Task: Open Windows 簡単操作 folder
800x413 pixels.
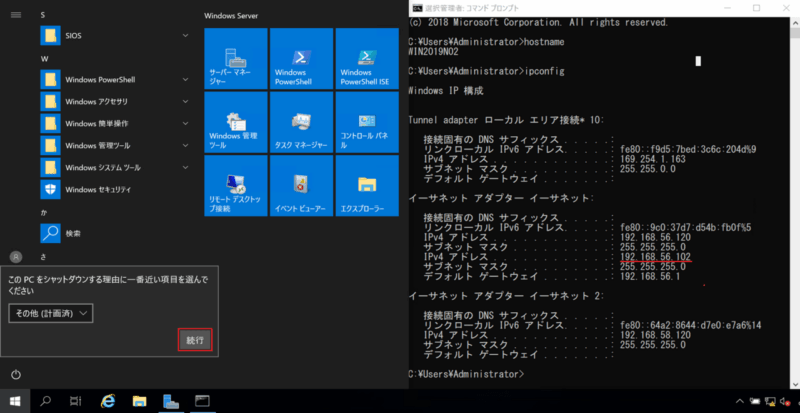Action: pos(115,124)
